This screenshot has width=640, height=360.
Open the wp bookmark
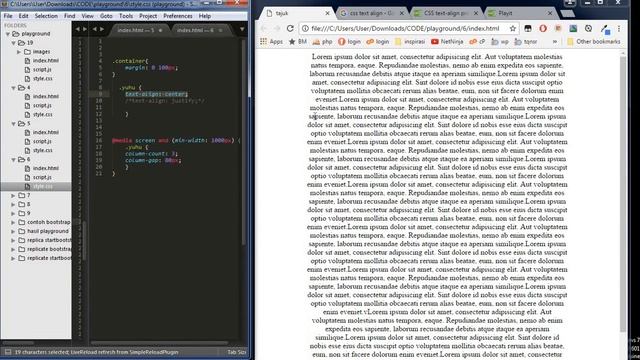(500, 42)
